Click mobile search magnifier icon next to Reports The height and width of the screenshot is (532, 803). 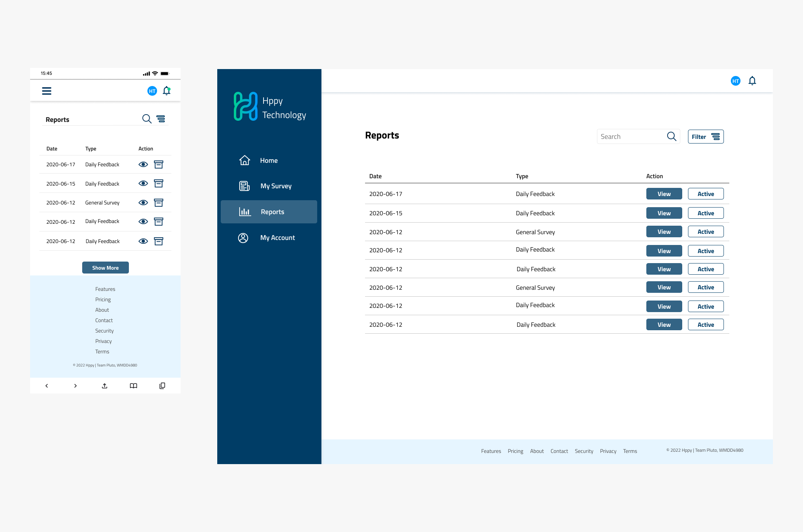147,119
